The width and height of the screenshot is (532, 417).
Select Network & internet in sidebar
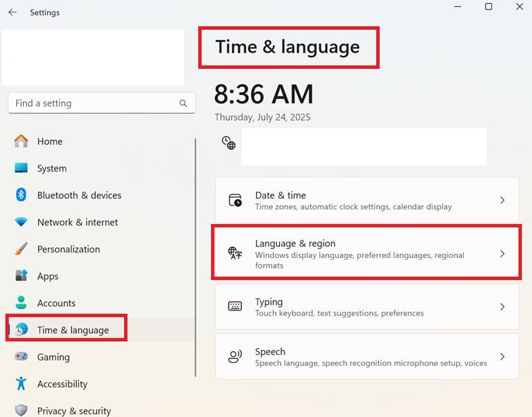tap(100, 222)
